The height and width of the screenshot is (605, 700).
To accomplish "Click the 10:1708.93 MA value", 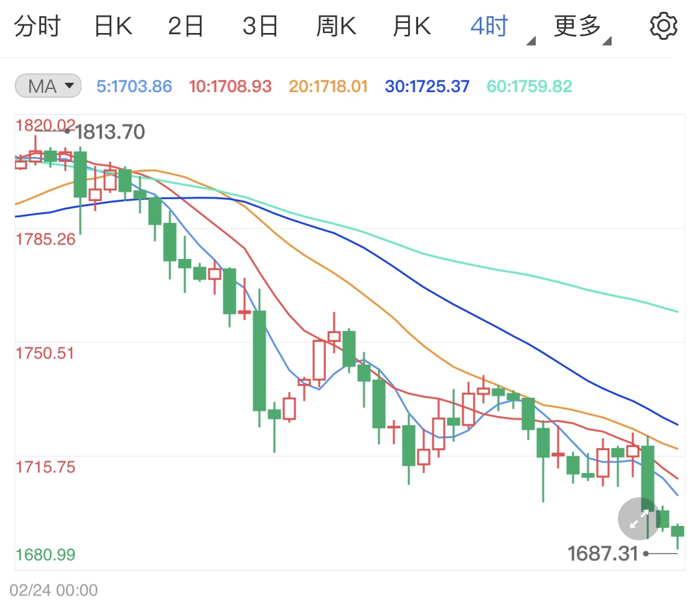I will [230, 86].
